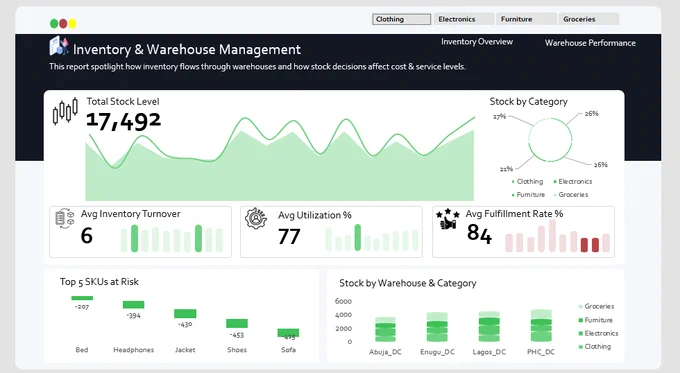The image size is (680, 373).
Task: Open the Inventory Overview page
Action: coord(477,42)
